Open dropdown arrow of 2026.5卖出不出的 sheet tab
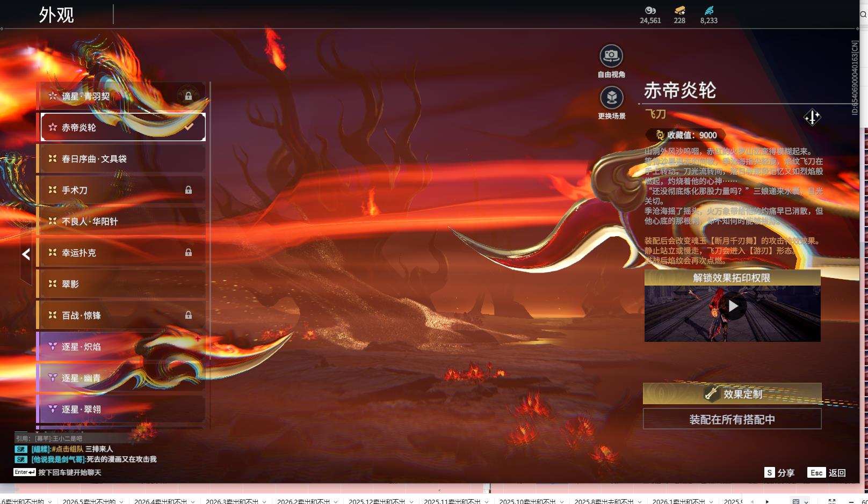This screenshot has height=504, width=868. [121, 501]
